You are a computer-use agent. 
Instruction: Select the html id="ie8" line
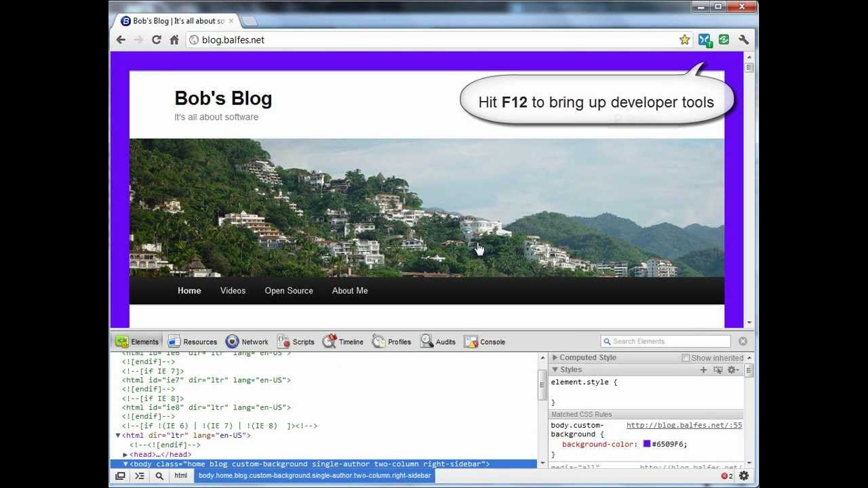click(206, 407)
